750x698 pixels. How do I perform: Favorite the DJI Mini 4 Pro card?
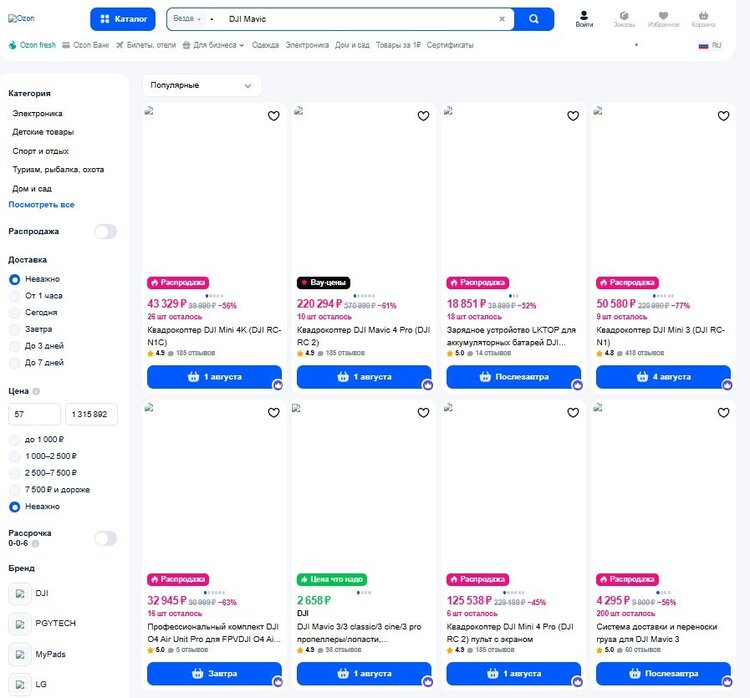pos(573,412)
